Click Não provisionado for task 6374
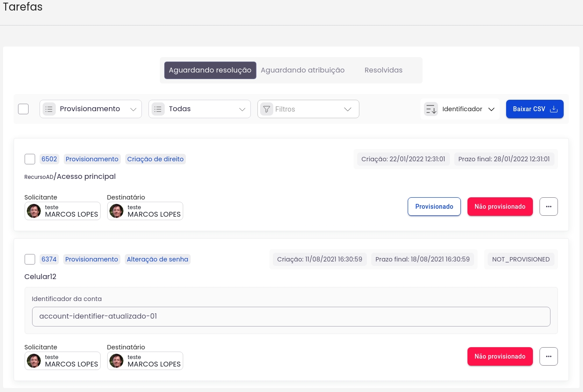The image size is (583, 392). [x=500, y=356]
